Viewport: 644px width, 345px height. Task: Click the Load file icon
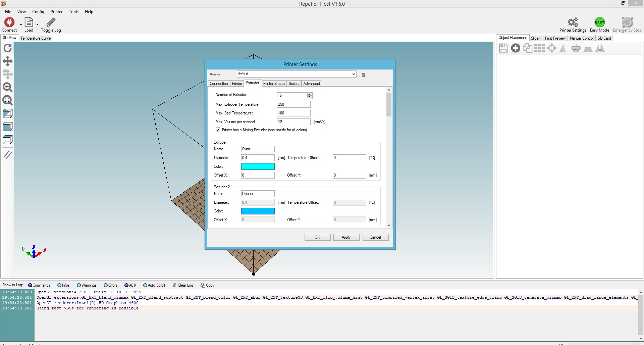[29, 22]
